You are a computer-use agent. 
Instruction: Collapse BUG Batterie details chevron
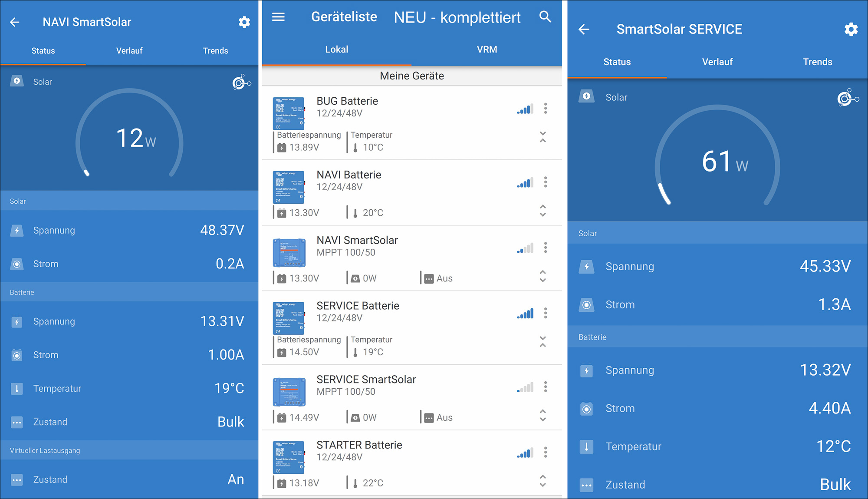[542, 137]
